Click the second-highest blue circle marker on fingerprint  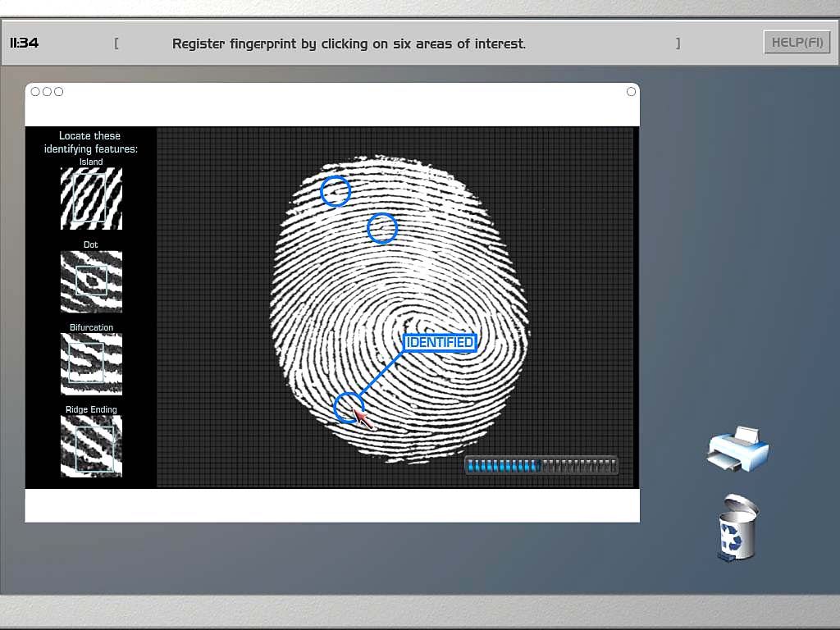pyautogui.click(x=382, y=229)
